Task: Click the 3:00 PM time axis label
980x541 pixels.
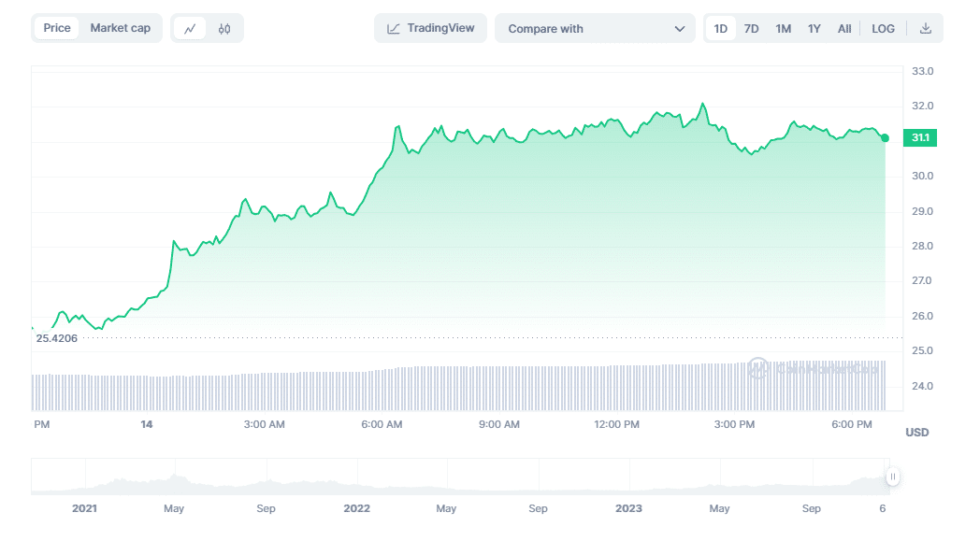Action: click(734, 424)
